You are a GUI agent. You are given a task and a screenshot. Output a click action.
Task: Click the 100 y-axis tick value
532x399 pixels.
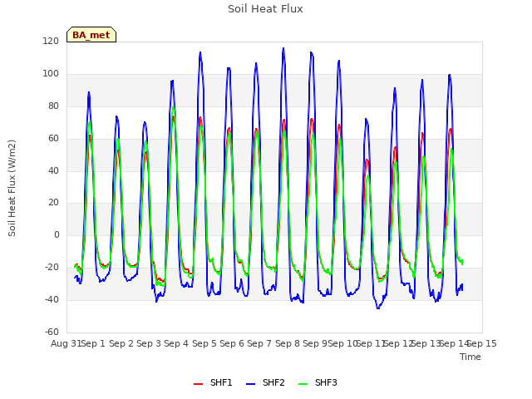point(51,74)
